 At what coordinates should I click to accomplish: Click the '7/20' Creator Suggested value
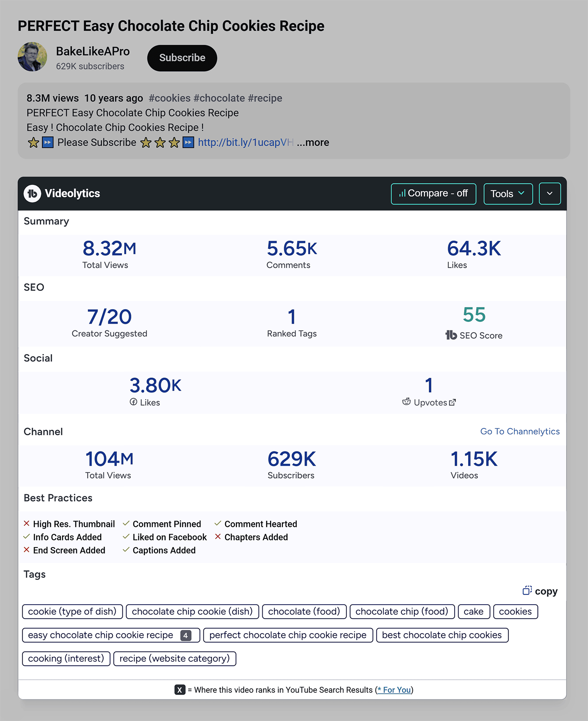(109, 317)
